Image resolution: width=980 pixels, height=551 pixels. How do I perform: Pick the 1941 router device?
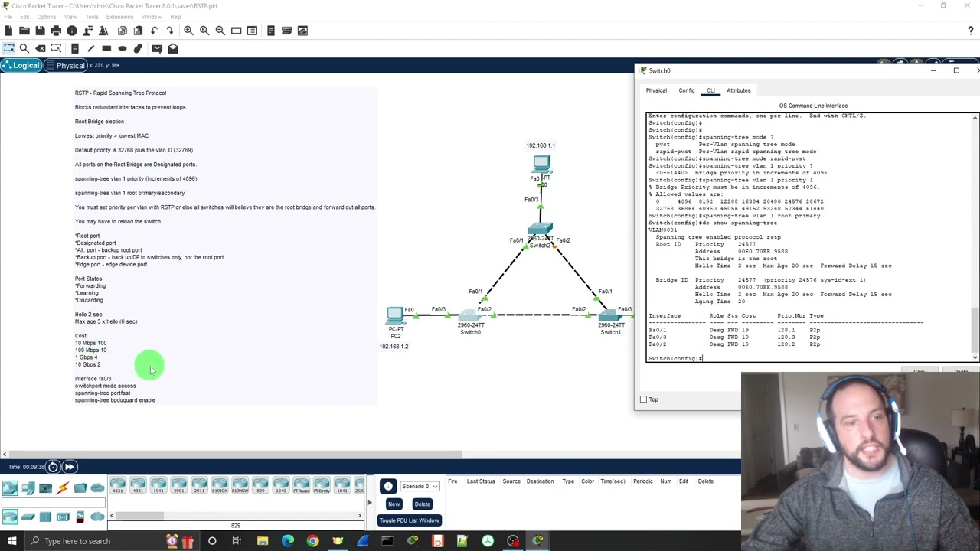[158, 485]
